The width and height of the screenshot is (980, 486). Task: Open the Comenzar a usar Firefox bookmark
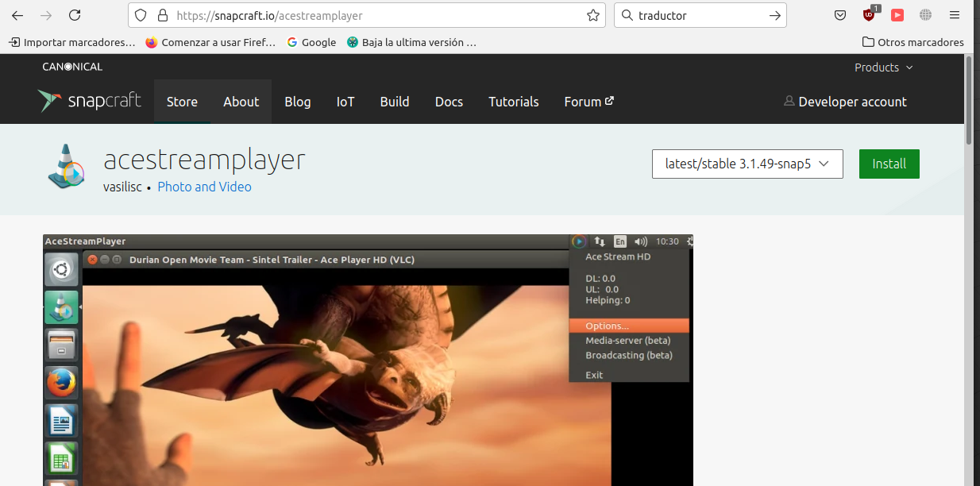pos(210,42)
